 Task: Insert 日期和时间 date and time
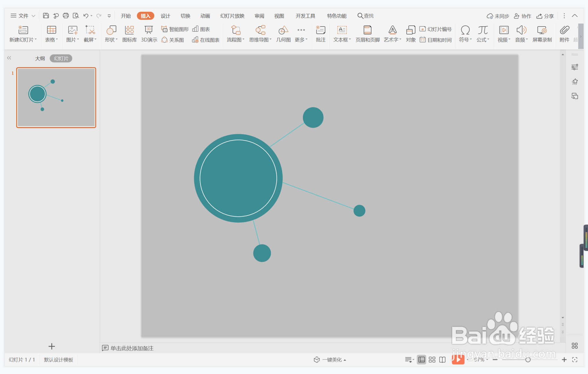click(436, 40)
